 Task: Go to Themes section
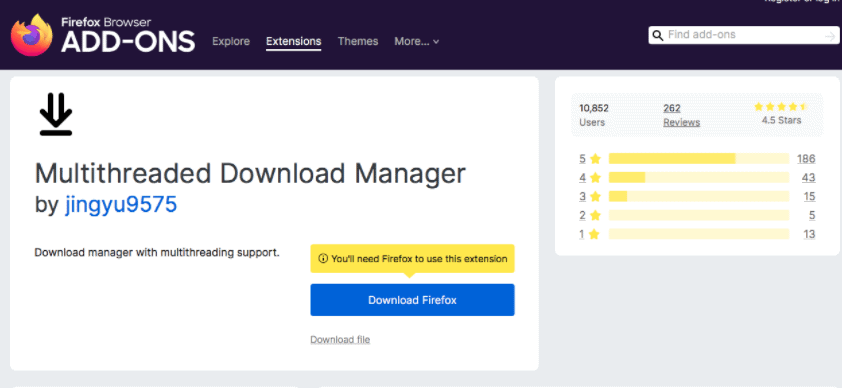358,41
